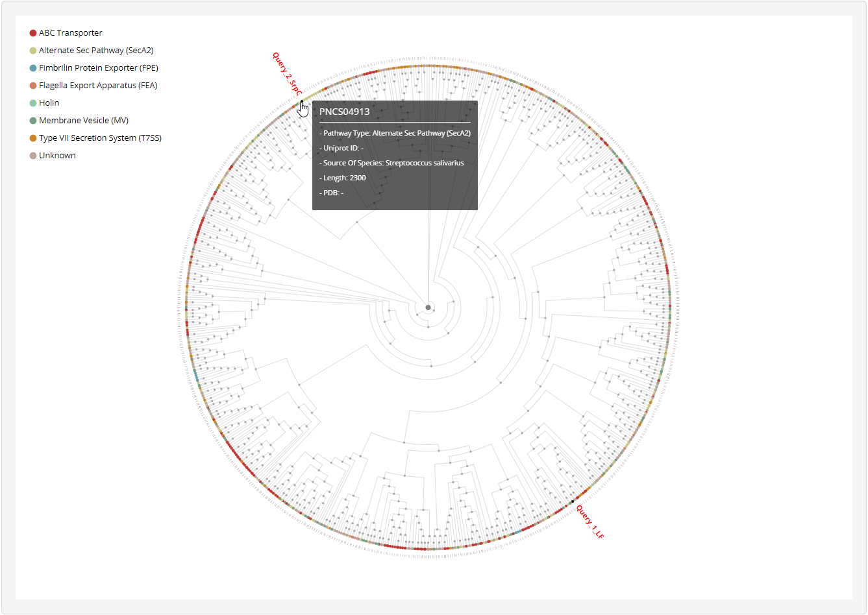Toggle the Holin legend label

pyautogui.click(x=49, y=103)
